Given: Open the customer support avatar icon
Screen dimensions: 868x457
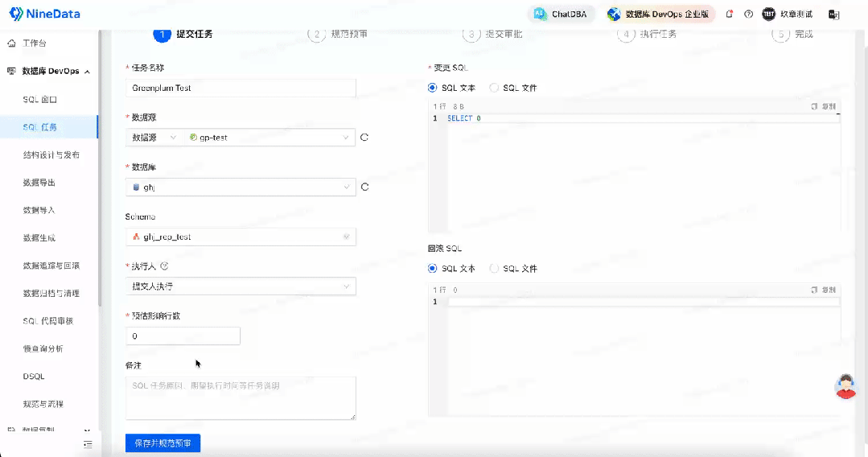Looking at the screenshot, I should click(x=845, y=386).
